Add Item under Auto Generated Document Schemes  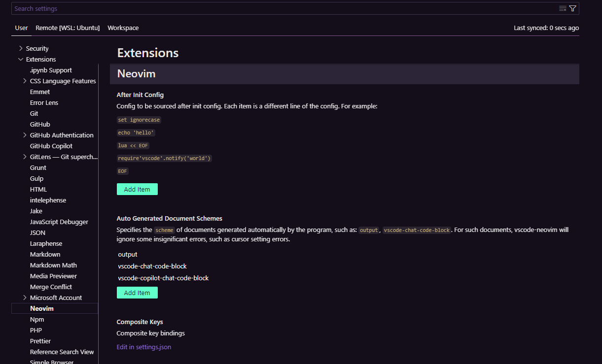point(137,293)
